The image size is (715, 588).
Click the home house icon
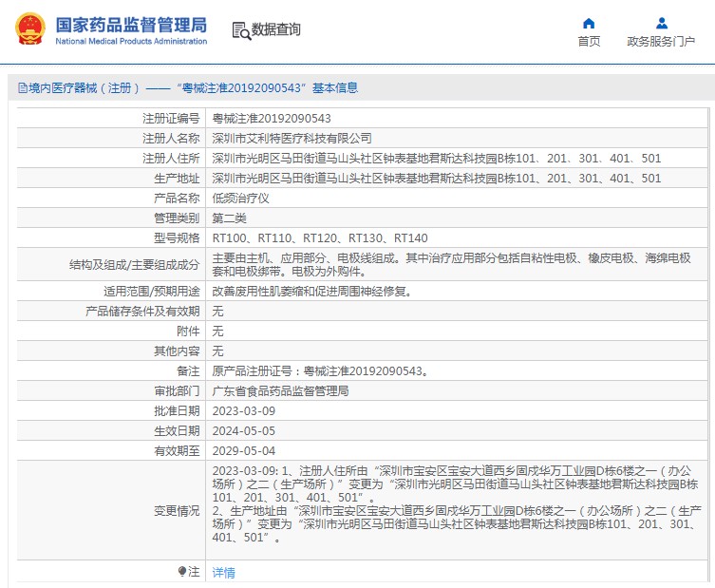589,23
